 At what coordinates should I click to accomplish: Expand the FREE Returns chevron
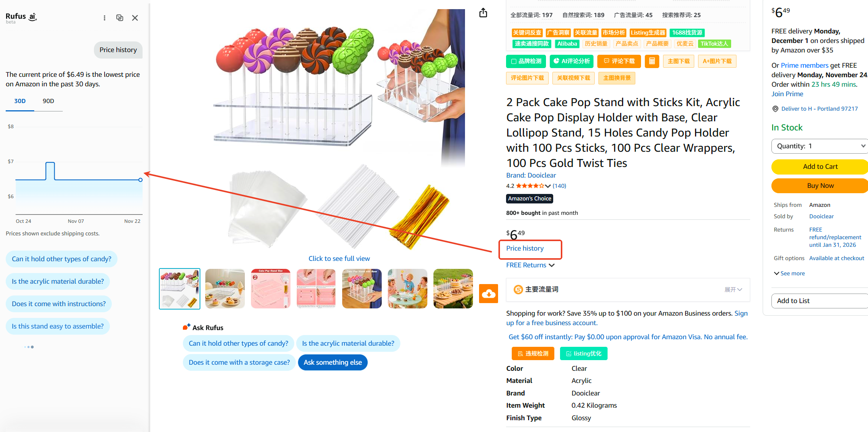pyautogui.click(x=552, y=265)
